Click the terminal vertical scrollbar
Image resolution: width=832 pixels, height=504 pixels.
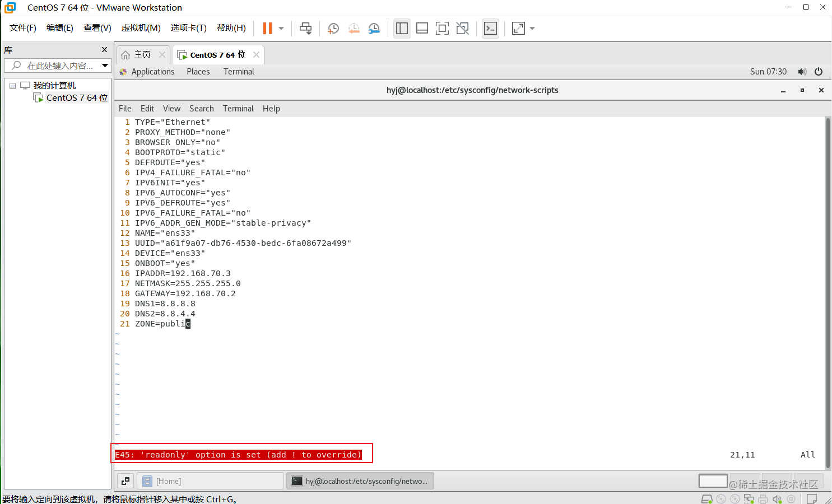(x=828, y=292)
